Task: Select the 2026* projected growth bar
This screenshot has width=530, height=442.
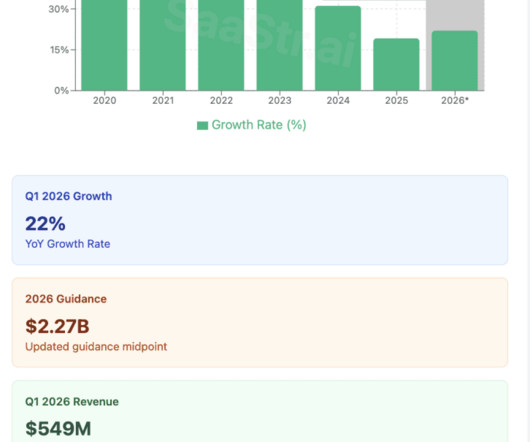Action: pyautogui.click(x=455, y=61)
